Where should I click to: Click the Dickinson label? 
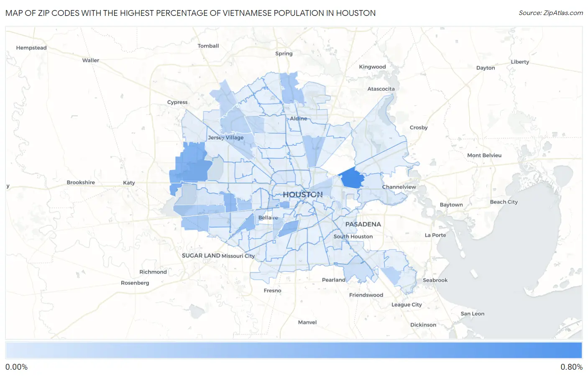[x=423, y=325]
